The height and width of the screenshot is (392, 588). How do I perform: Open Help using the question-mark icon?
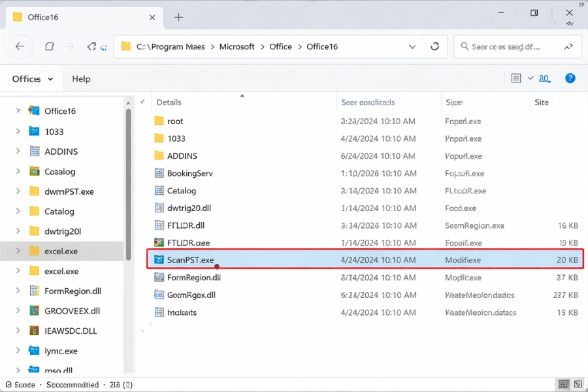(570, 78)
